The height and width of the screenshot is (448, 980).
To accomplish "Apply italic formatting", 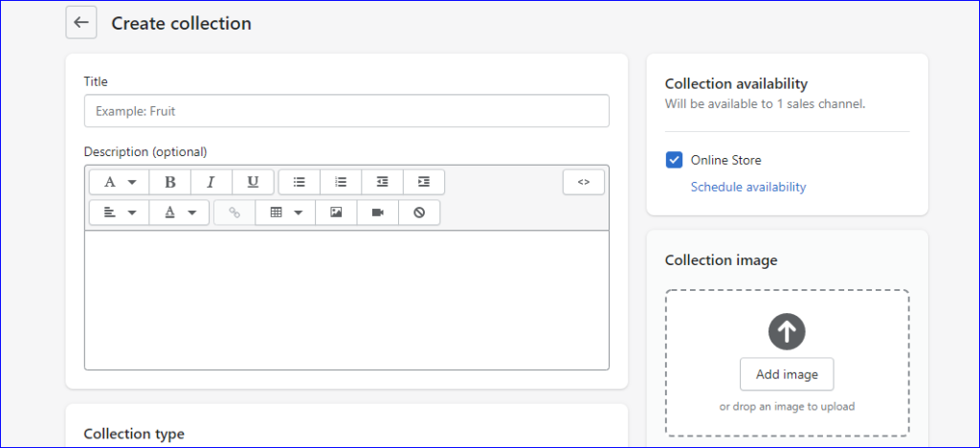I will 212,182.
